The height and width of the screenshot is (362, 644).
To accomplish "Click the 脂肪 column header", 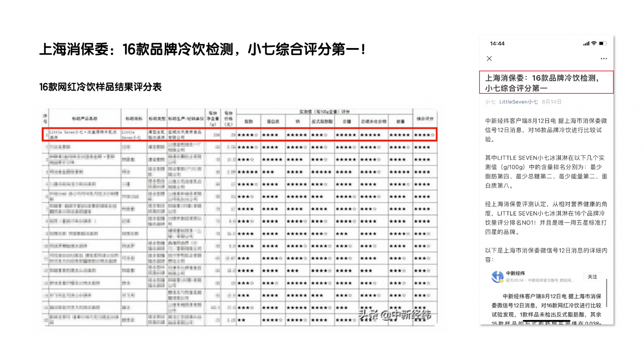I will (248, 122).
